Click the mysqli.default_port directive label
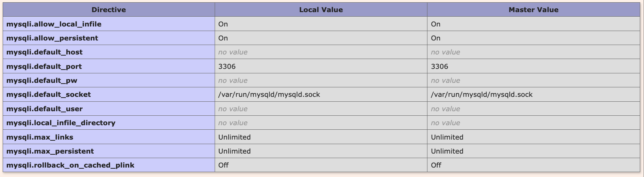 coord(44,67)
